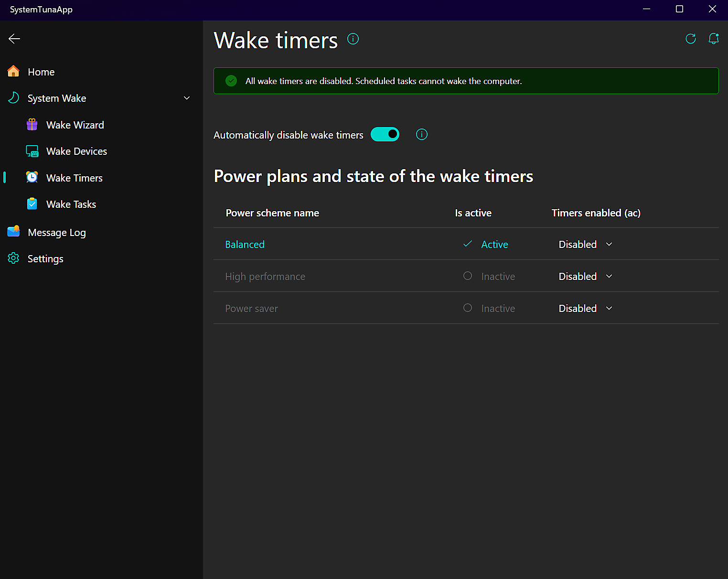Open the Message Log
The image size is (728, 579).
pos(57,232)
